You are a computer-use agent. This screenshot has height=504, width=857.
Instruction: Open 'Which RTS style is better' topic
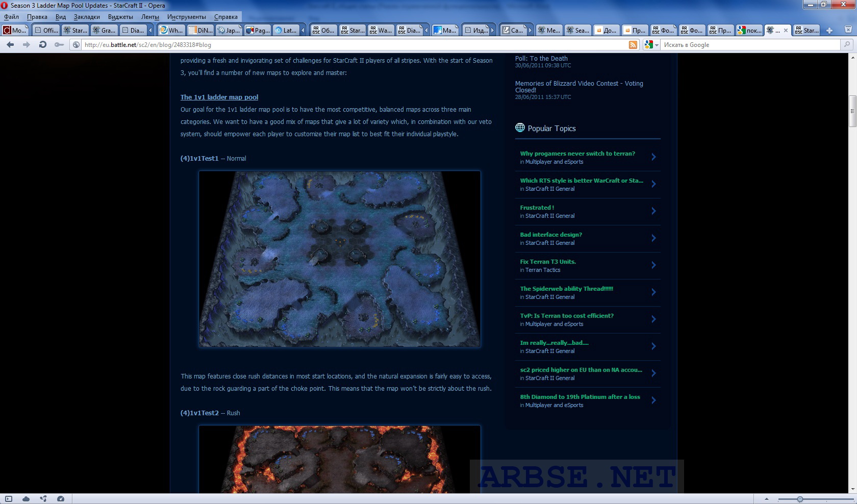(x=582, y=181)
